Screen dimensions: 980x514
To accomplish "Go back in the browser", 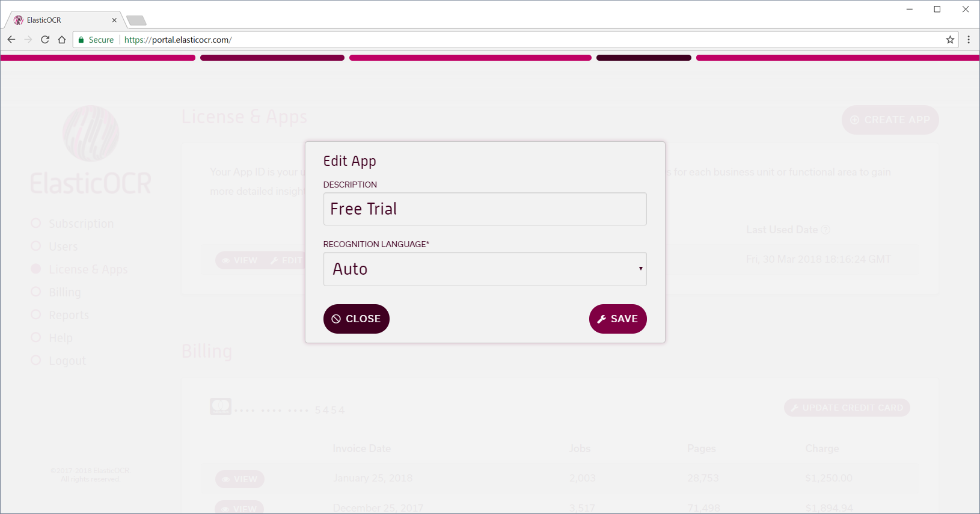I will 11,40.
